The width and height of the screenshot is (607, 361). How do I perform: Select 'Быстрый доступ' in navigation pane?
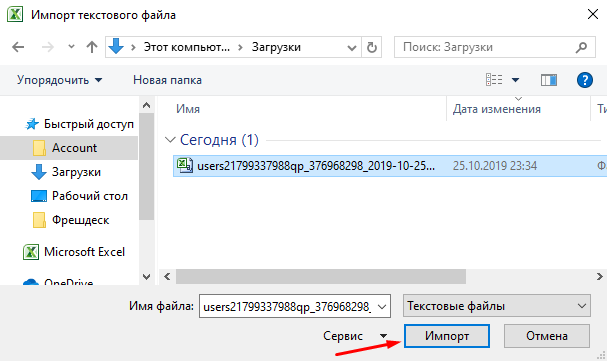coord(79,124)
